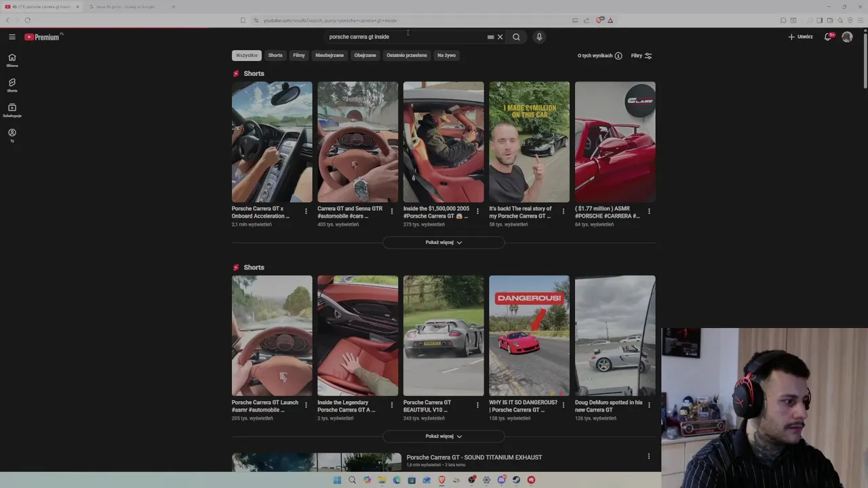This screenshot has width=868, height=488.
Task: Open the YouTube hamburger guide menu
Action: point(12,37)
